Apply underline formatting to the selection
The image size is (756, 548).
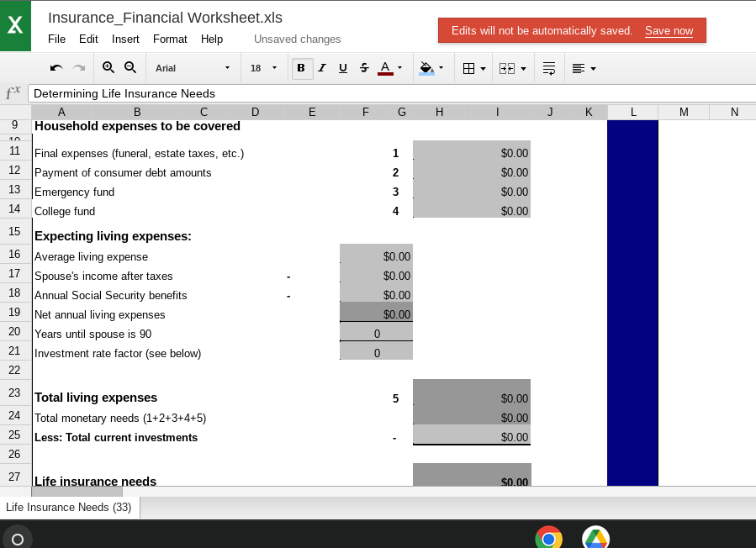point(342,68)
